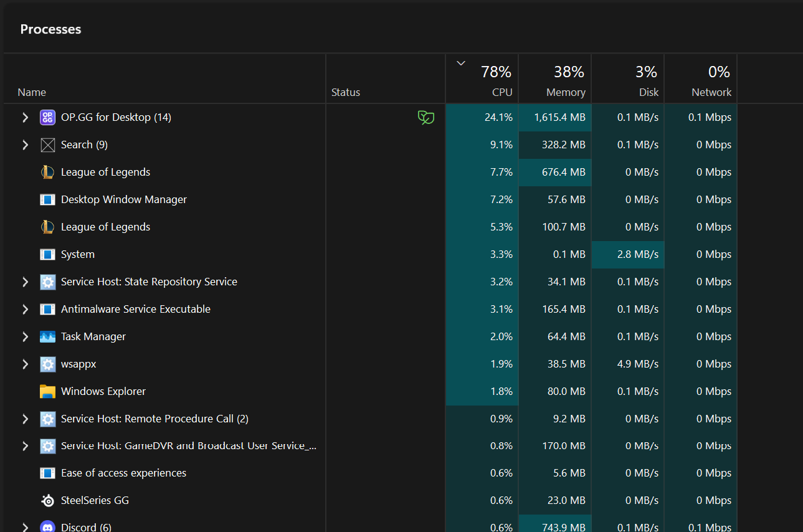This screenshot has width=803, height=532.
Task: Expand the wsappx process group
Action: (x=25, y=364)
